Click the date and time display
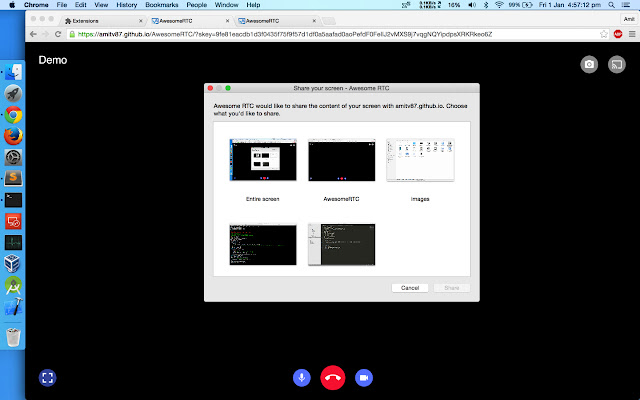 (x=569, y=5)
